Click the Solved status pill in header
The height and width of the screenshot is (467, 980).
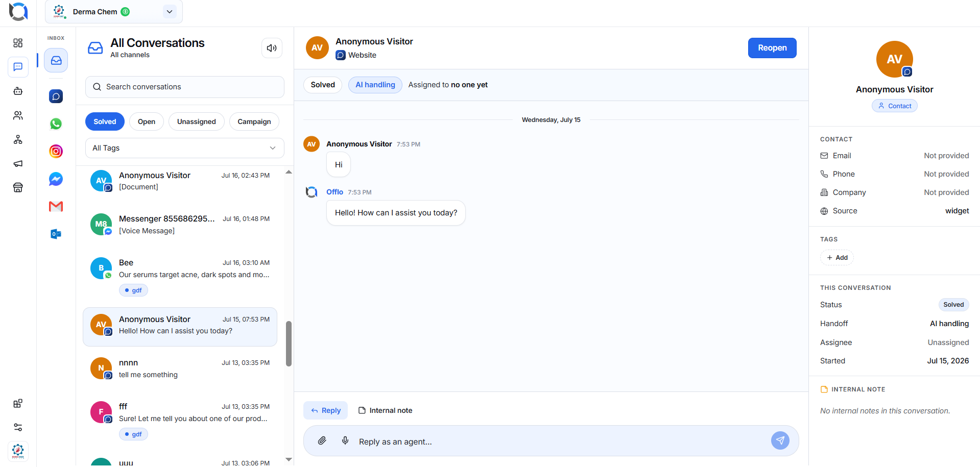pos(323,85)
